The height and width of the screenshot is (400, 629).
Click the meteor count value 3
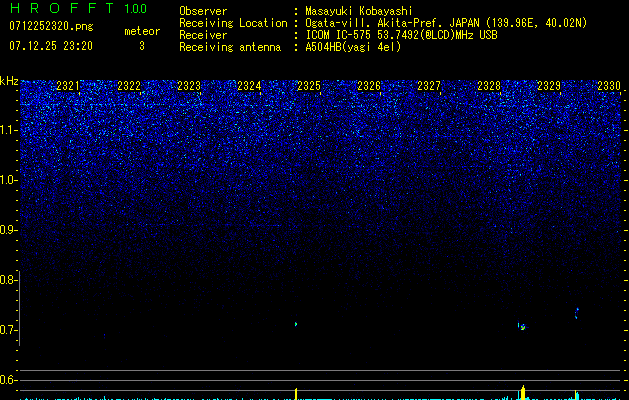[x=142, y=46]
